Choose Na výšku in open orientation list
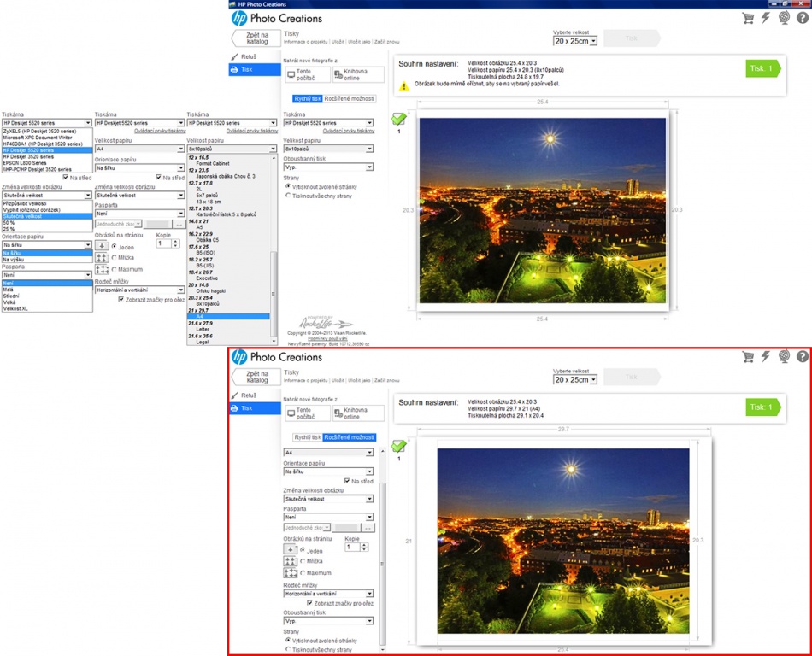Viewport: 812px width, 656px height. [47, 259]
